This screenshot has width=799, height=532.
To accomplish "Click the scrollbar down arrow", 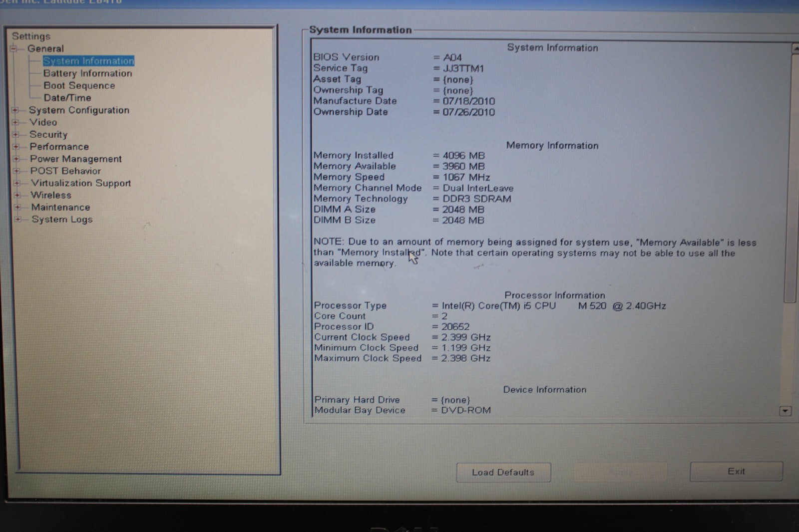I will click(x=785, y=411).
